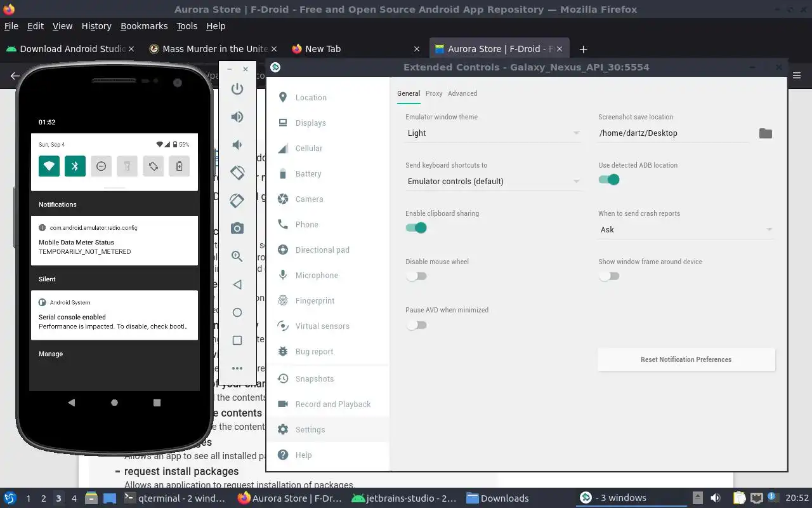This screenshot has width=812, height=508.
Task: Click the Screenshot save location path field
Action: [673, 133]
